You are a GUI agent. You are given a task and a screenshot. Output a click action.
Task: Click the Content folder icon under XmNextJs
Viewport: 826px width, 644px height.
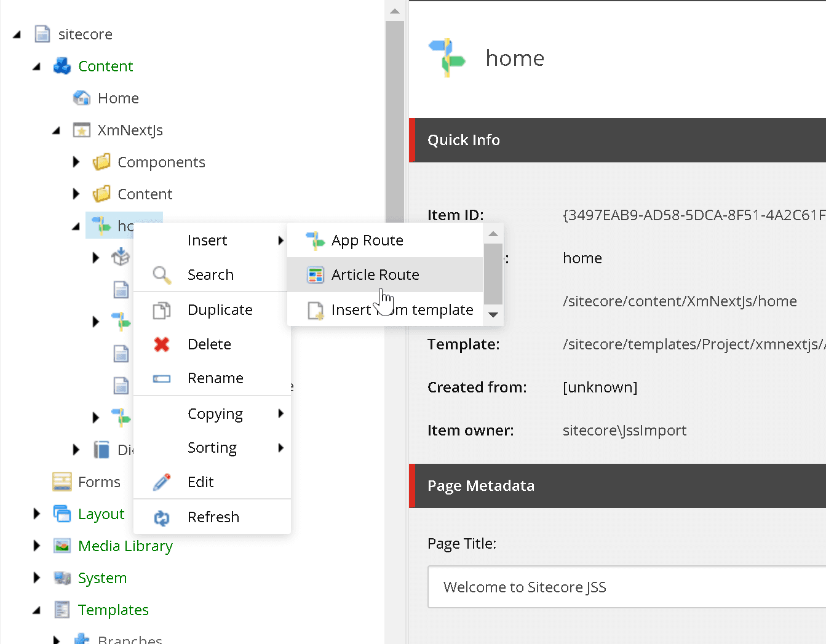coord(101,194)
